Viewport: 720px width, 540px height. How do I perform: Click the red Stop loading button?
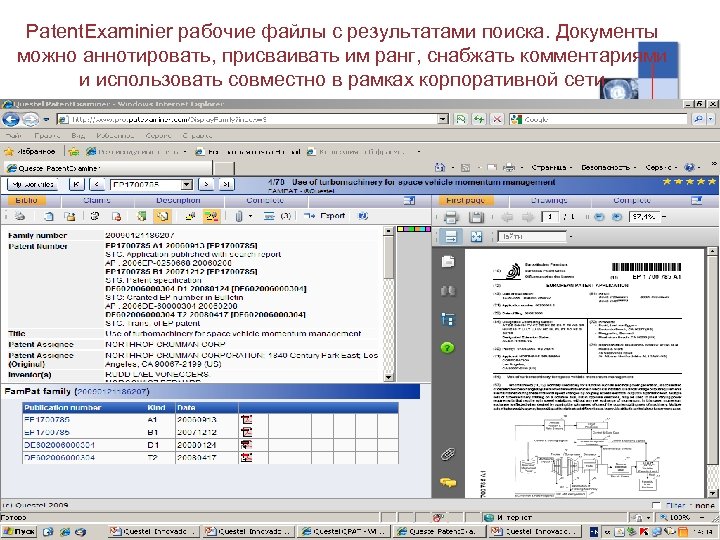coord(497,119)
